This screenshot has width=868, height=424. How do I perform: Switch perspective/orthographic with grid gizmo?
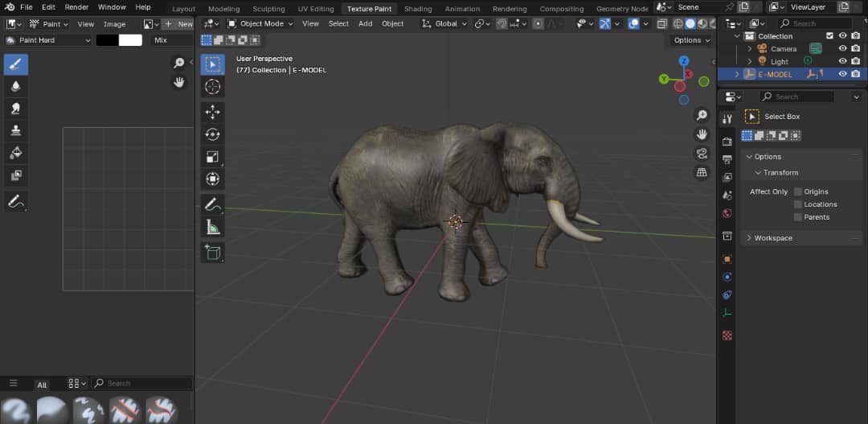tap(702, 172)
